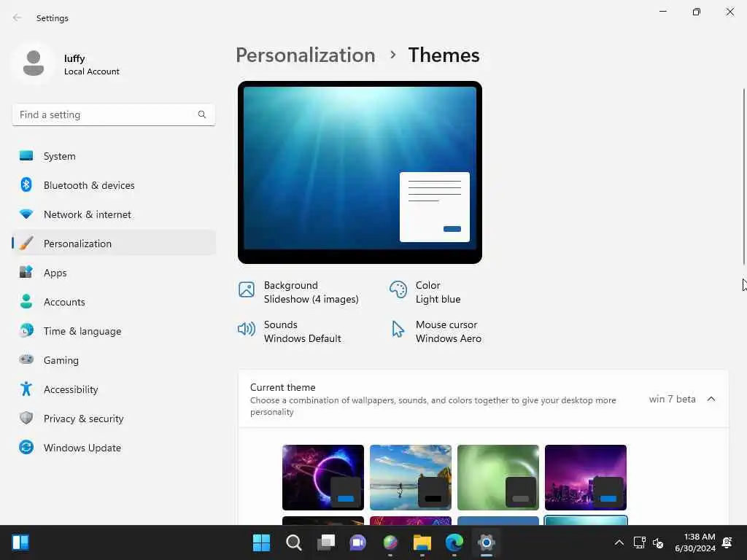747x560 pixels.
Task: Open Mouse cursor Windows Aero setting
Action: (436, 332)
